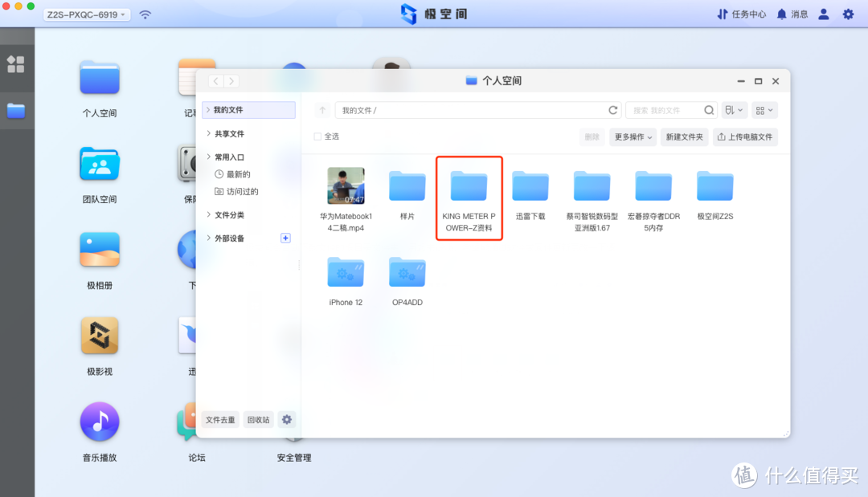
Task: Enable the 全选 select-all checkbox
Action: [318, 136]
